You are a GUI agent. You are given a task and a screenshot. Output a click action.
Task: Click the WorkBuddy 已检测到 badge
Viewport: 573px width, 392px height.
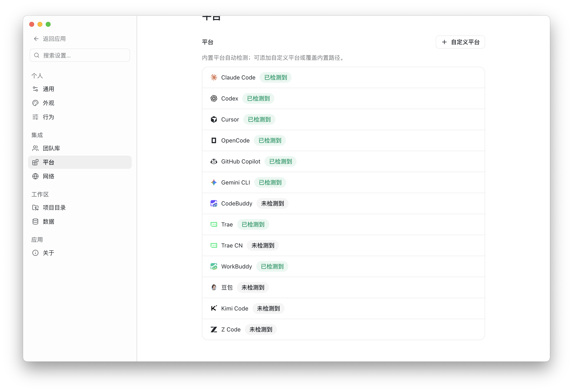[x=272, y=266]
